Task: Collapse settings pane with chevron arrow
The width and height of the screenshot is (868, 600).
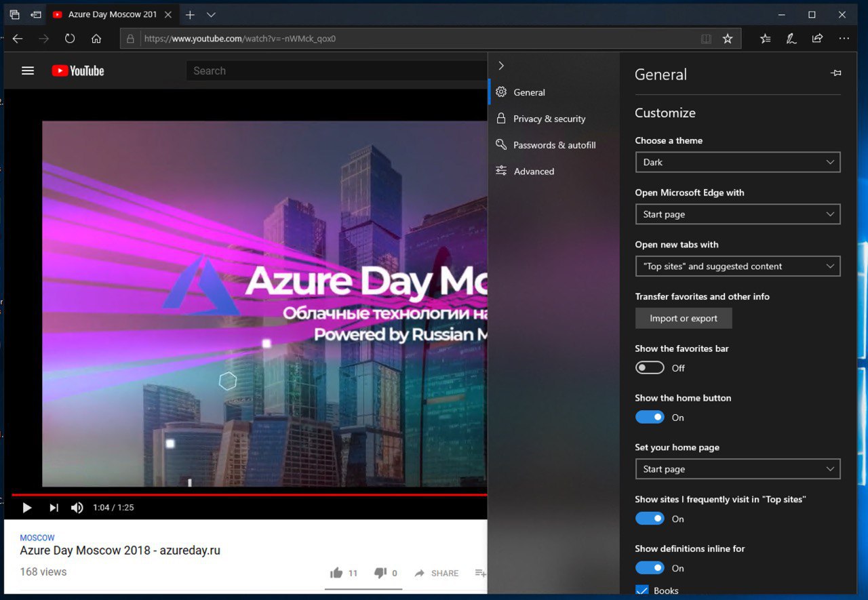Action: pos(501,66)
